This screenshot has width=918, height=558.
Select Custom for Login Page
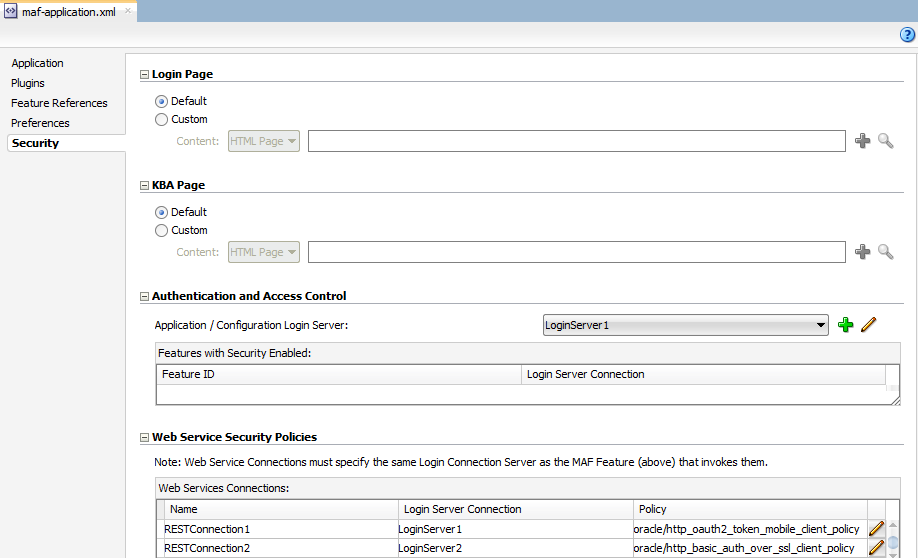point(161,119)
